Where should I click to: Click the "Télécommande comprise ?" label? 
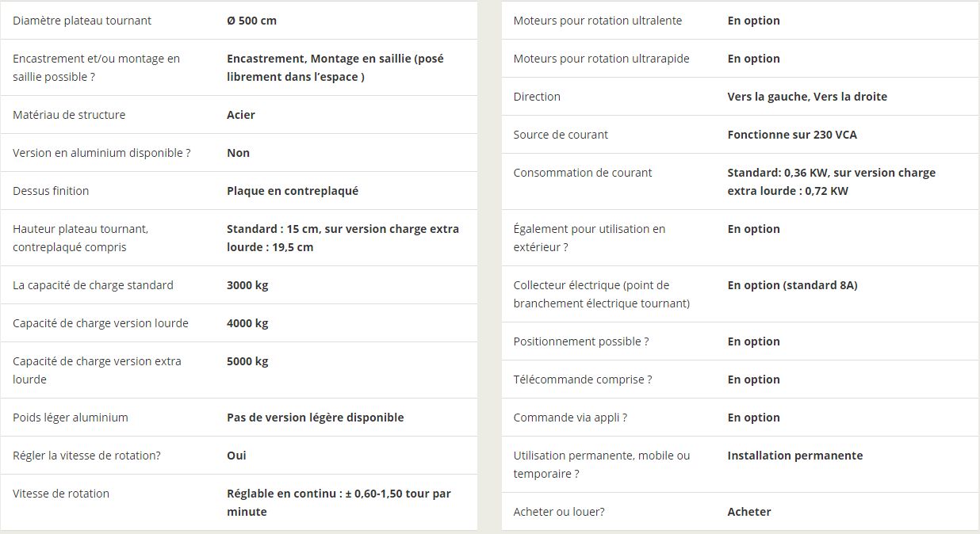pyautogui.click(x=582, y=380)
